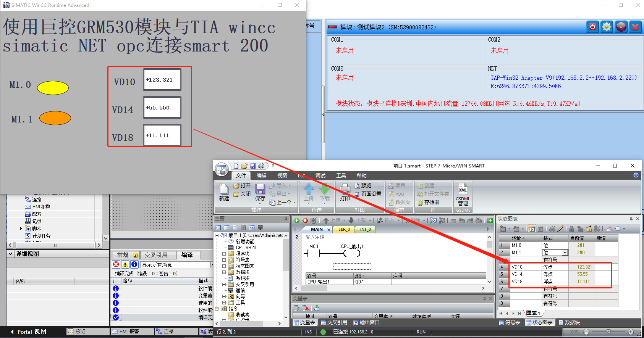This screenshot has width=644, height=338.
Task: Open the 视图 ribbon tab
Action: 282,175
